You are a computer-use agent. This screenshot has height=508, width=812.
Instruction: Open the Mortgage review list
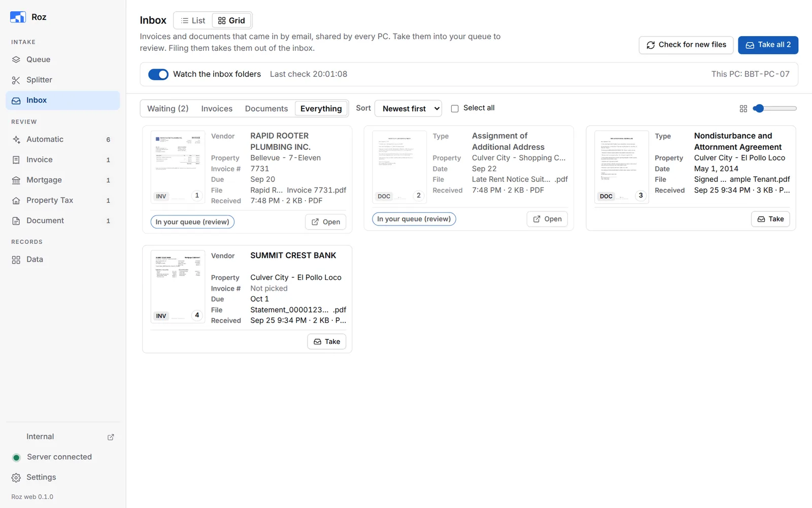(63, 180)
